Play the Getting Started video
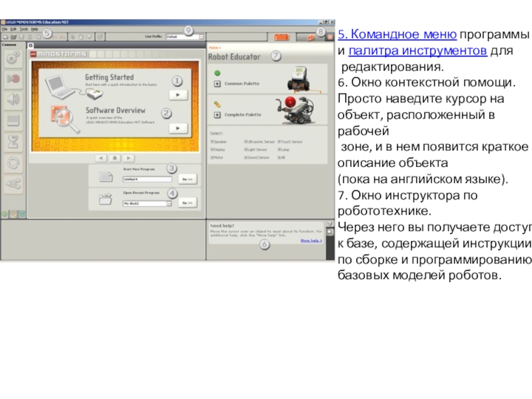Image resolution: width=532 pixels, height=399 pixels. point(178,95)
